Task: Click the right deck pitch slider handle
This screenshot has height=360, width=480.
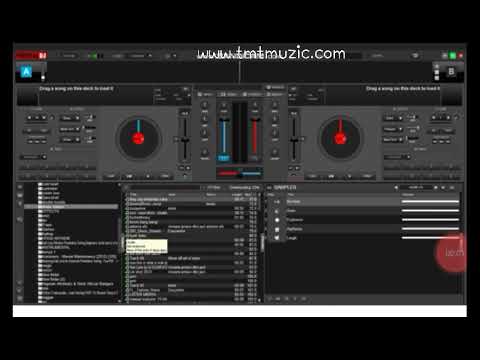Action: point(294,140)
